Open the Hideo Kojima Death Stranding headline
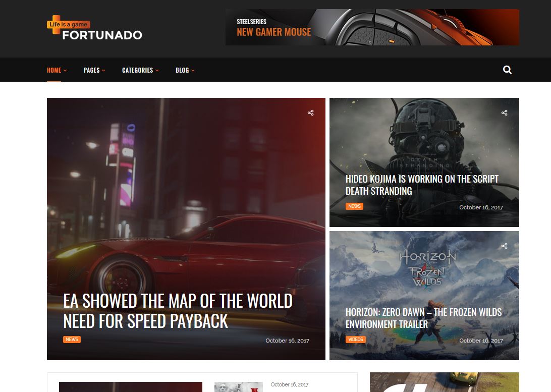 (422, 185)
